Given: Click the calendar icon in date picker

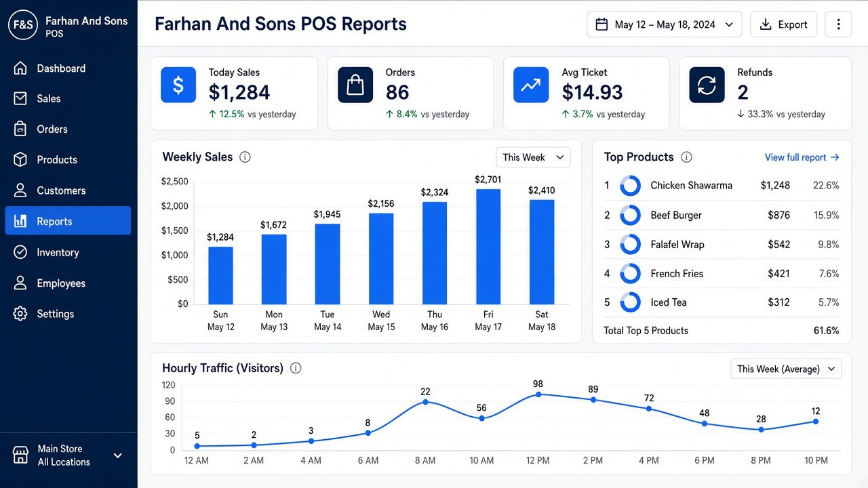Looking at the screenshot, I should click(601, 24).
